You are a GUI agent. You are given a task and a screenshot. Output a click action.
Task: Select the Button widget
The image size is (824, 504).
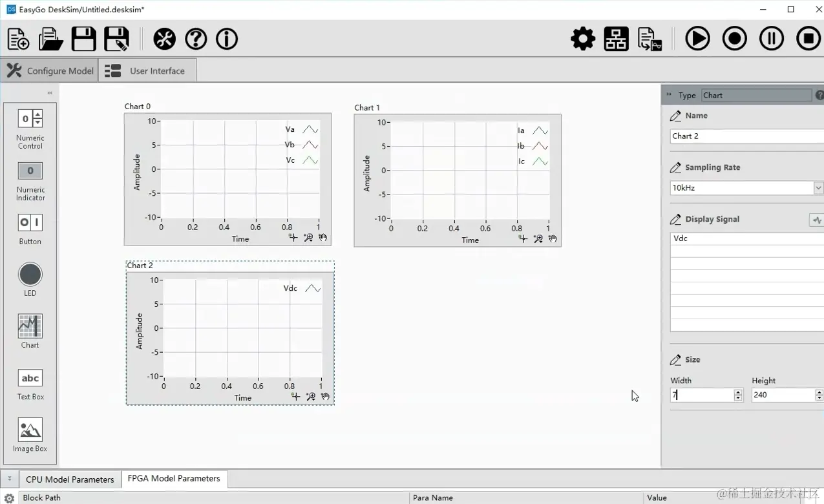(30, 229)
